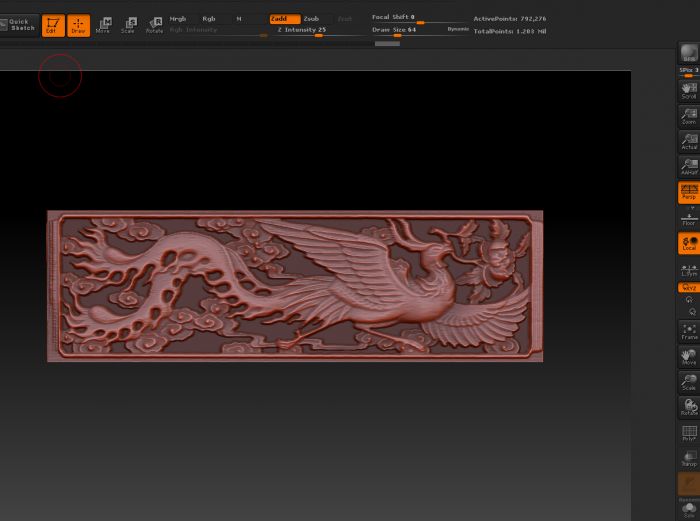Click the ActivePoints count readout

coord(510,19)
